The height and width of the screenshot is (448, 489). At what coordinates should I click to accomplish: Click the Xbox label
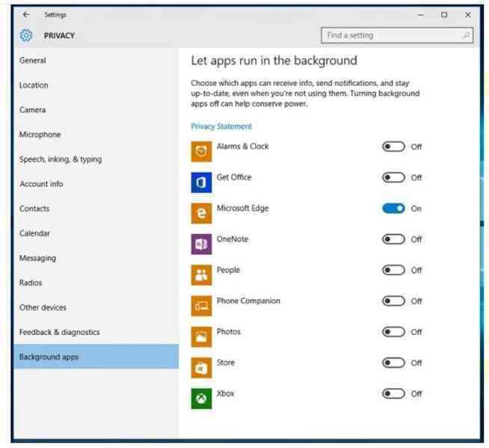(x=225, y=393)
